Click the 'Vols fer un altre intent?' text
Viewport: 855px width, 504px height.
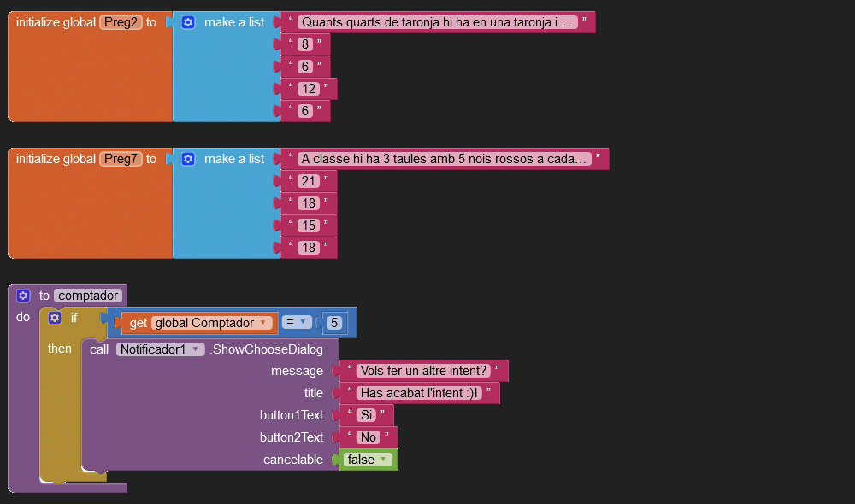click(423, 371)
